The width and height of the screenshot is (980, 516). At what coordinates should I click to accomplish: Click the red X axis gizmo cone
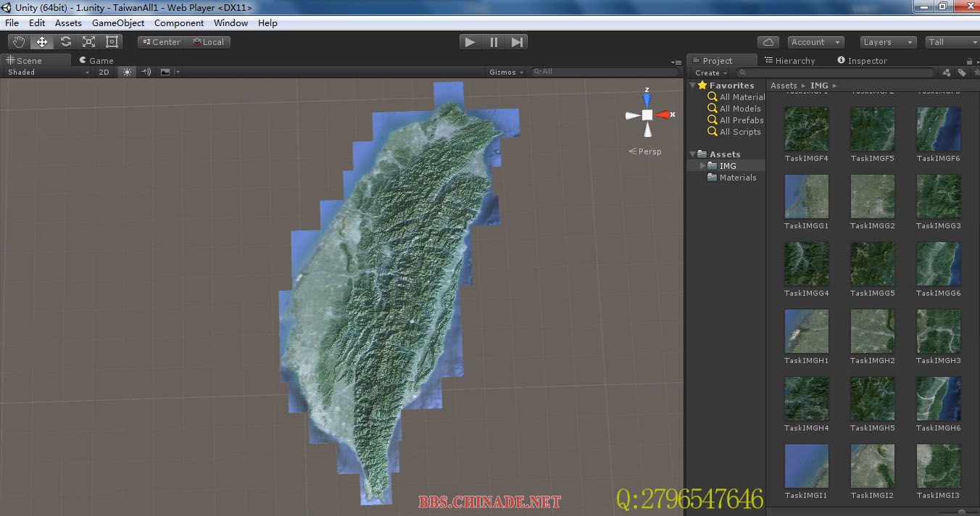tap(663, 115)
